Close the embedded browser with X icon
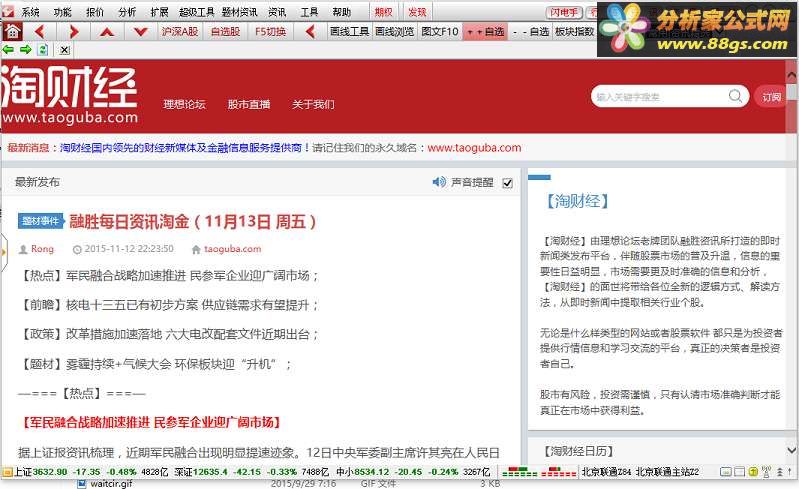Screen dimensions: 799x489 [64, 50]
